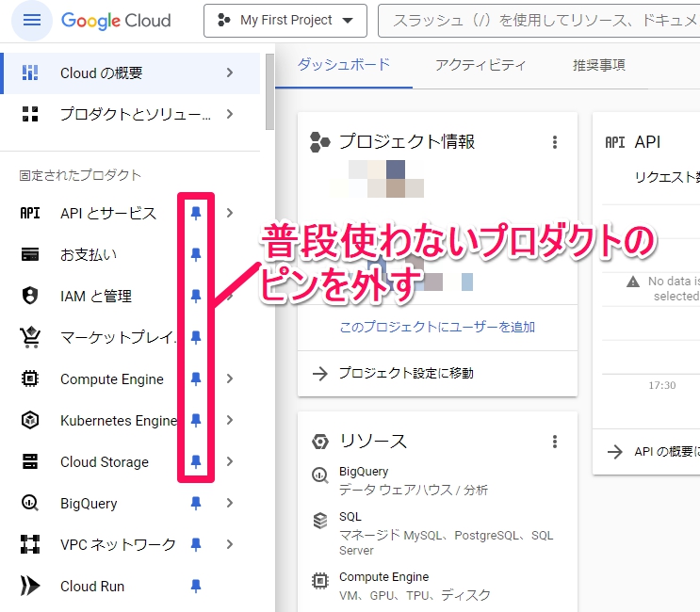Click the Kubernetes Engine icon
The height and width of the screenshot is (612, 700).
click(30, 420)
